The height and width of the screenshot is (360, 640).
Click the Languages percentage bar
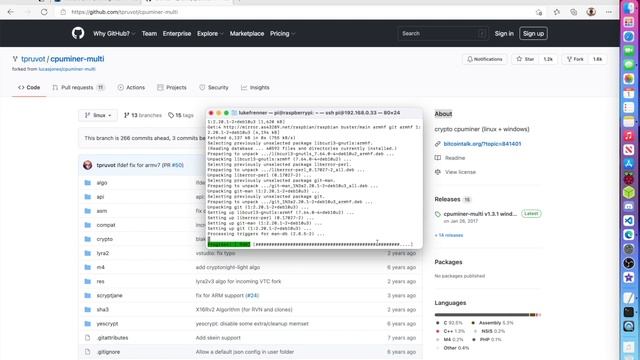(488, 315)
